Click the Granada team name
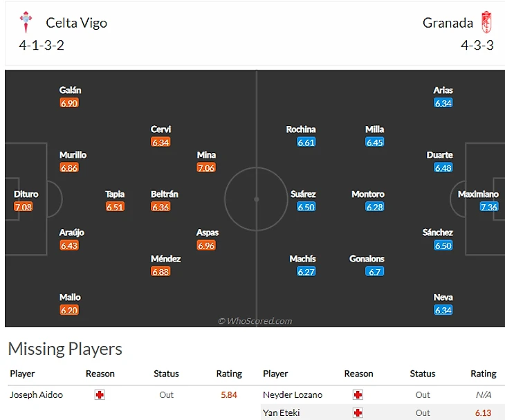 (x=448, y=23)
